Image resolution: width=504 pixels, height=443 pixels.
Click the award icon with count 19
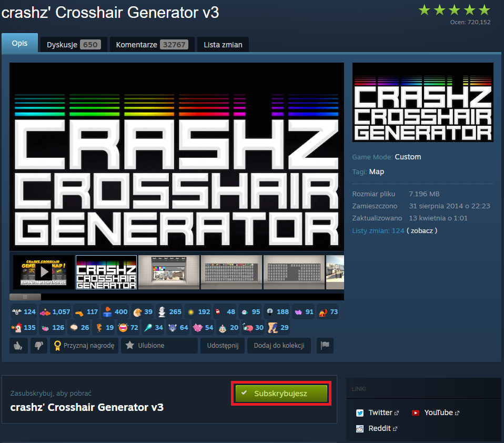click(x=104, y=327)
